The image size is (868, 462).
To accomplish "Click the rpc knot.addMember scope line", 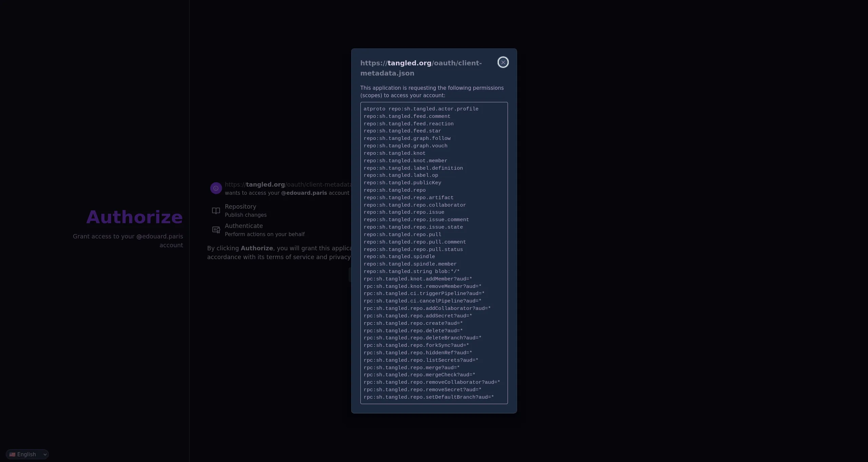I will point(418,279).
